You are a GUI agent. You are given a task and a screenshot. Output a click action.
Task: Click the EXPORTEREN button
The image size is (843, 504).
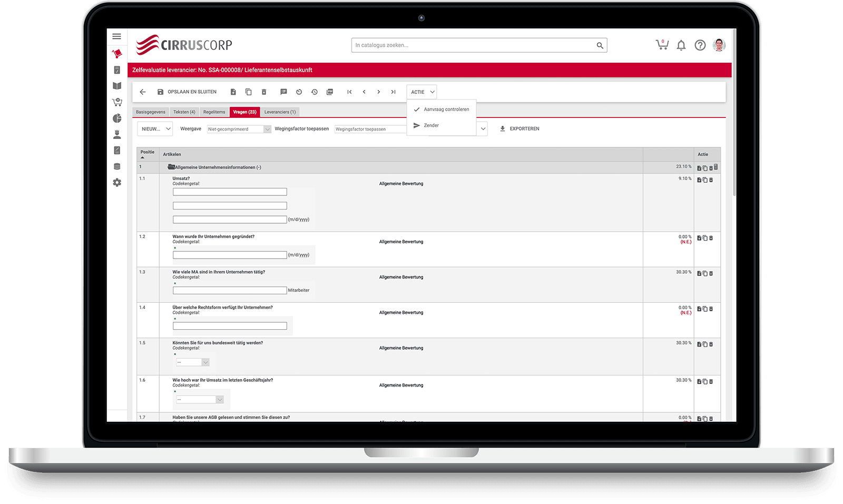519,129
